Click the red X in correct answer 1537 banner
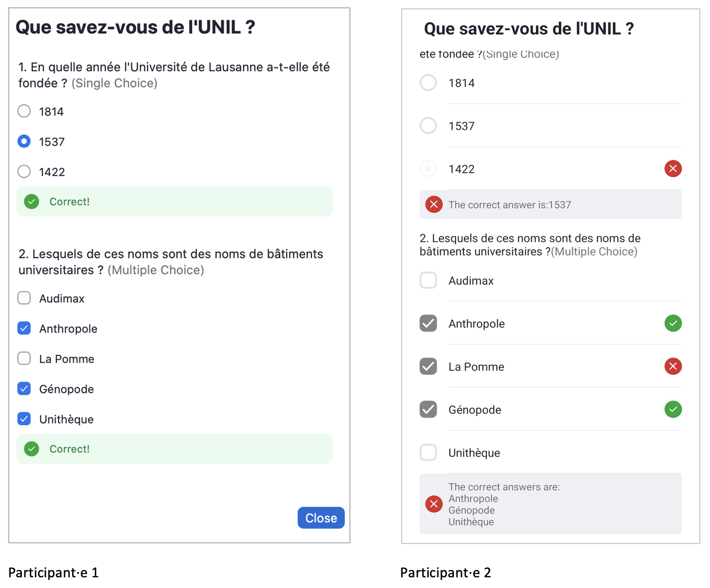This screenshot has width=710, height=588. pos(433,204)
